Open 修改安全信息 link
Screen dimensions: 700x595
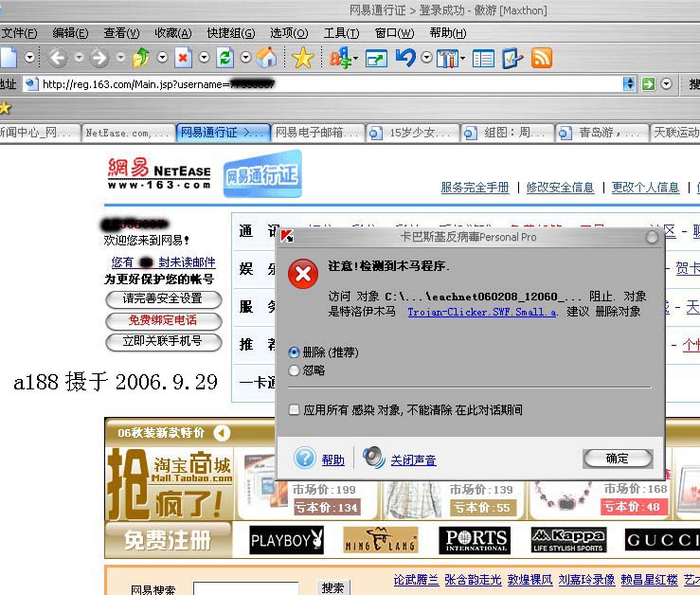tap(560, 188)
